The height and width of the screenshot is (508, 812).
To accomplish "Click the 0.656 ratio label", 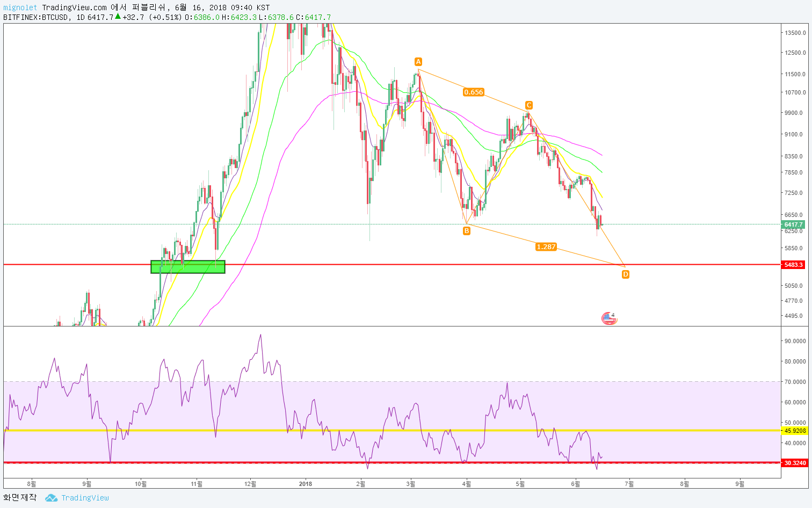I will click(473, 92).
